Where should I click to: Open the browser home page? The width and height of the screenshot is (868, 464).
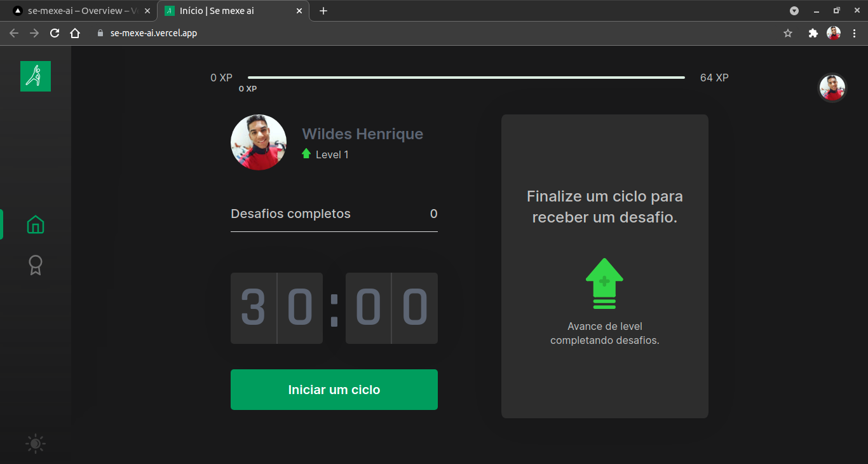pyautogui.click(x=75, y=33)
